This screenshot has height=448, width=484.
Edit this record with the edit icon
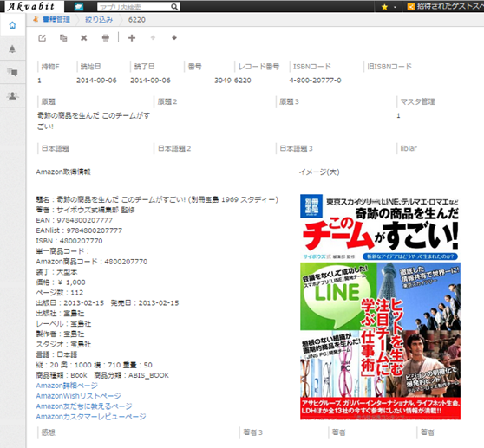click(42, 38)
